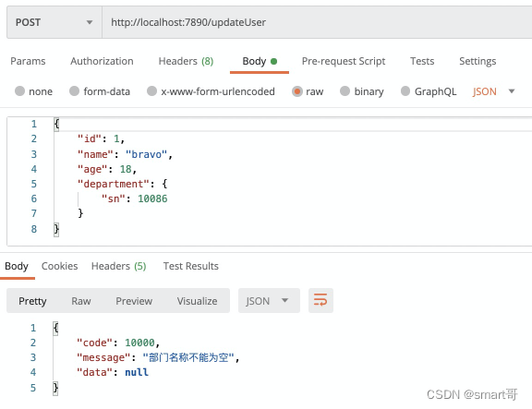The image size is (532, 409).
Task: Select the 'none' body type radio
Action: [x=20, y=91]
